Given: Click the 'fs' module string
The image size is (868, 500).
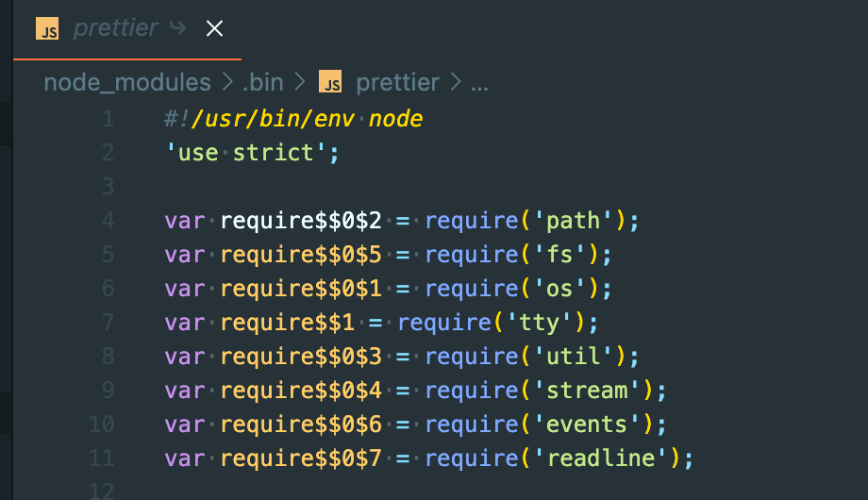Looking at the screenshot, I should [x=559, y=255].
